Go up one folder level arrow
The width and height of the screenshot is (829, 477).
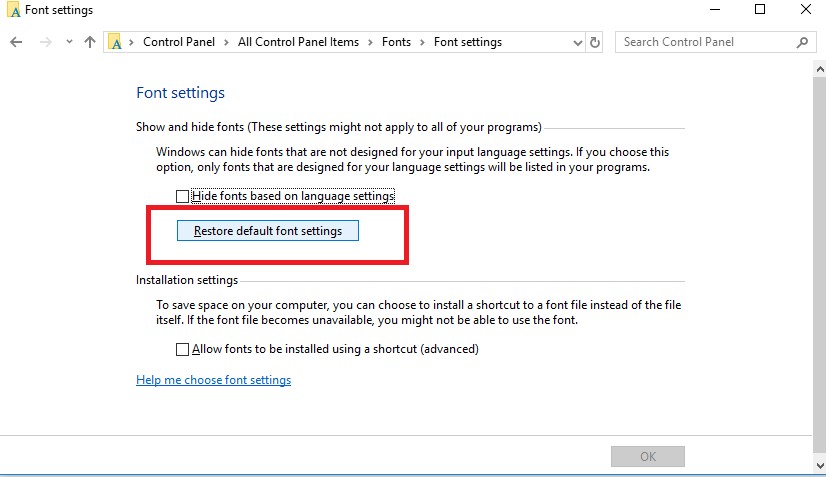(90, 42)
